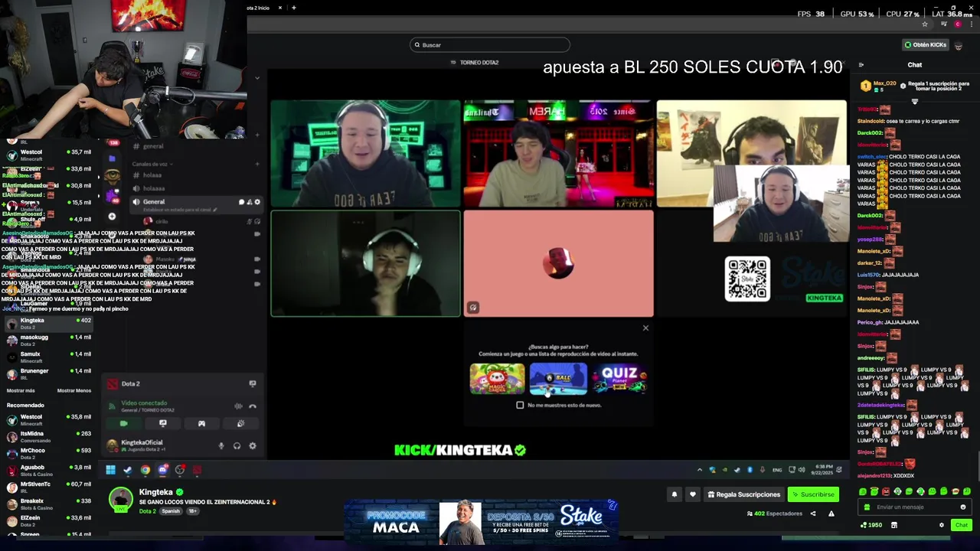
Task: Open the Stake MACA promo banner
Action: (x=480, y=522)
